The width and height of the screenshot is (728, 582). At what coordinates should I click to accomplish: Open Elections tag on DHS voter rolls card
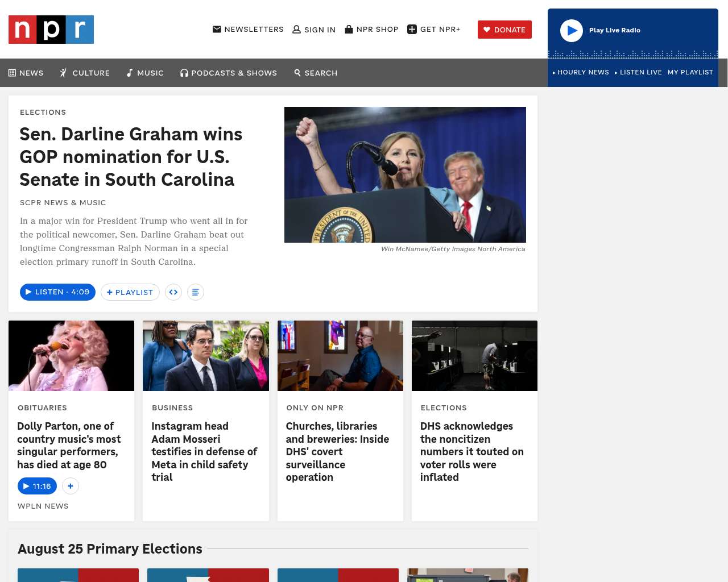[x=444, y=408]
